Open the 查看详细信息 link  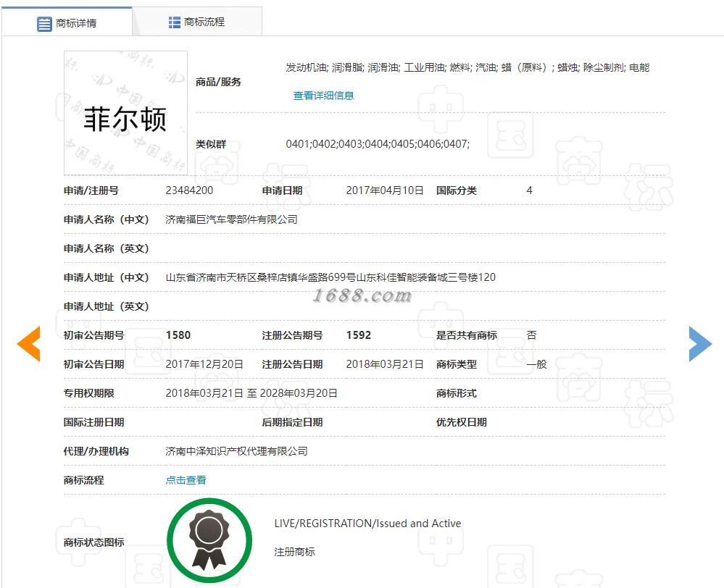[323, 96]
